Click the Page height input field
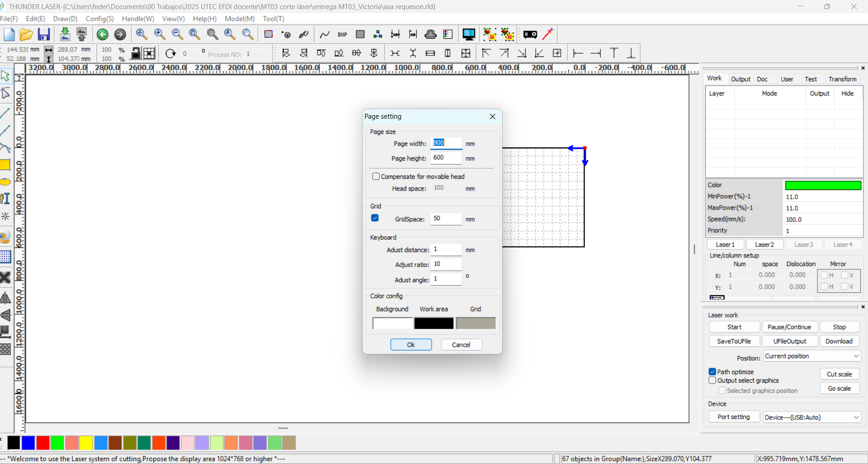Image resolution: width=868 pixels, height=464 pixels. point(446,158)
